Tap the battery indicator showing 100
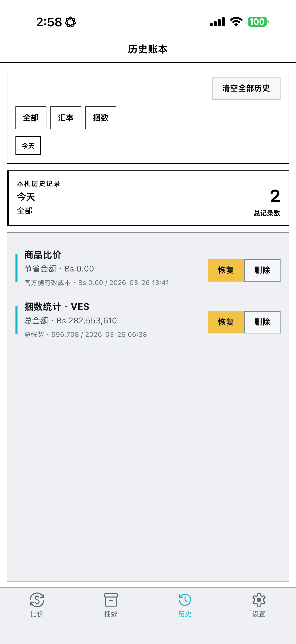Viewport: 296px width, 644px height. [x=258, y=22]
